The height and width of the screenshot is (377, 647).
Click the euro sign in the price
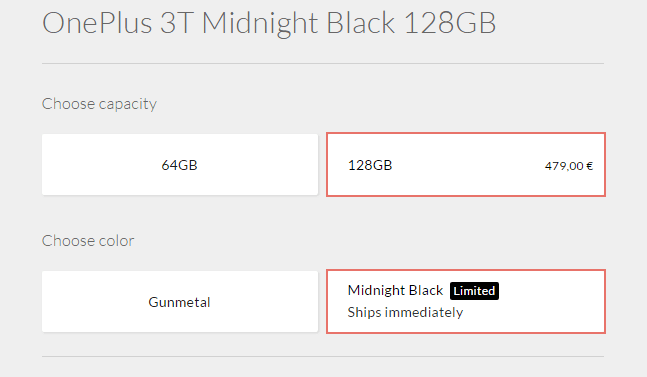click(x=590, y=166)
